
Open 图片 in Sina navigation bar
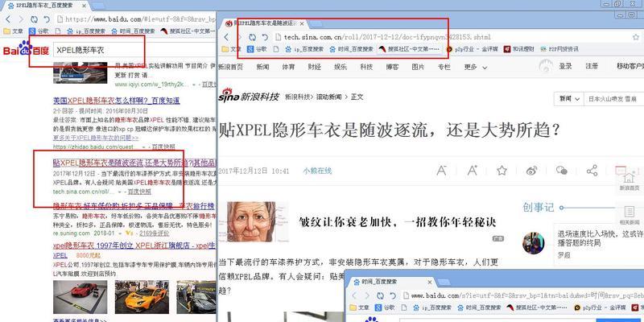point(418,67)
